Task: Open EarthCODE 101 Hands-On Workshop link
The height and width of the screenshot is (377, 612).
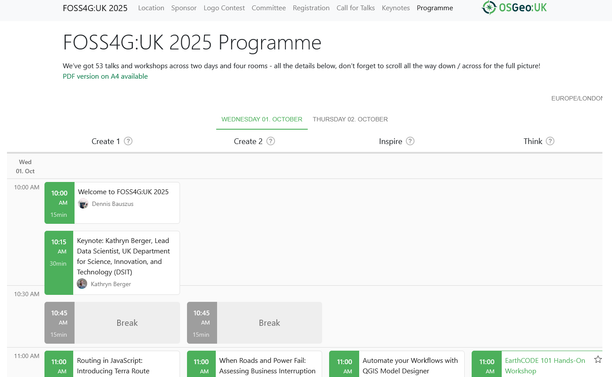Action: [545, 366]
